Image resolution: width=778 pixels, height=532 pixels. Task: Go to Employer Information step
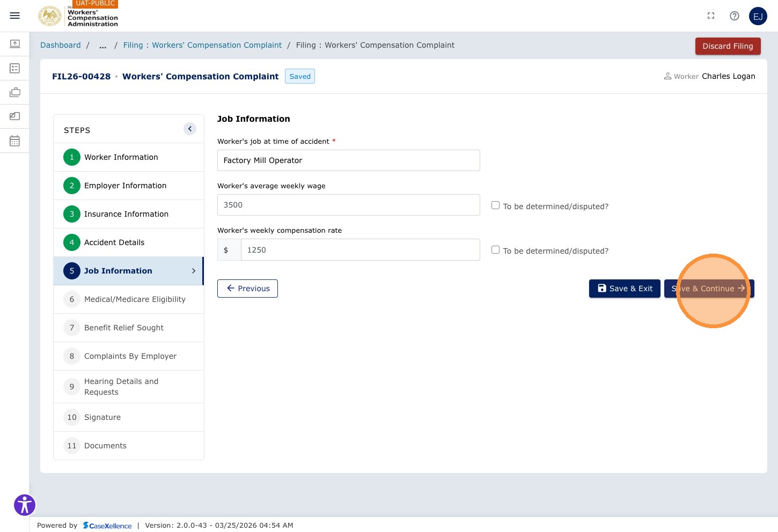click(x=129, y=186)
